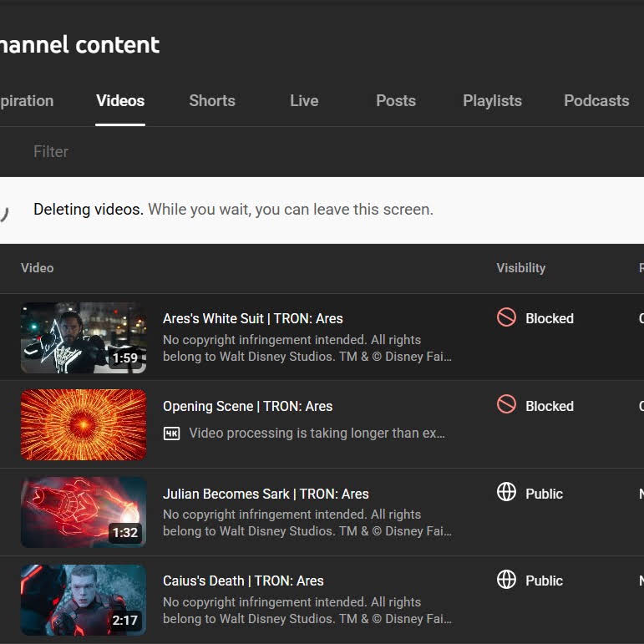Switch to the Shorts tab
Image resolution: width=644 pixels, height=644 pixels.
(212, 101)
